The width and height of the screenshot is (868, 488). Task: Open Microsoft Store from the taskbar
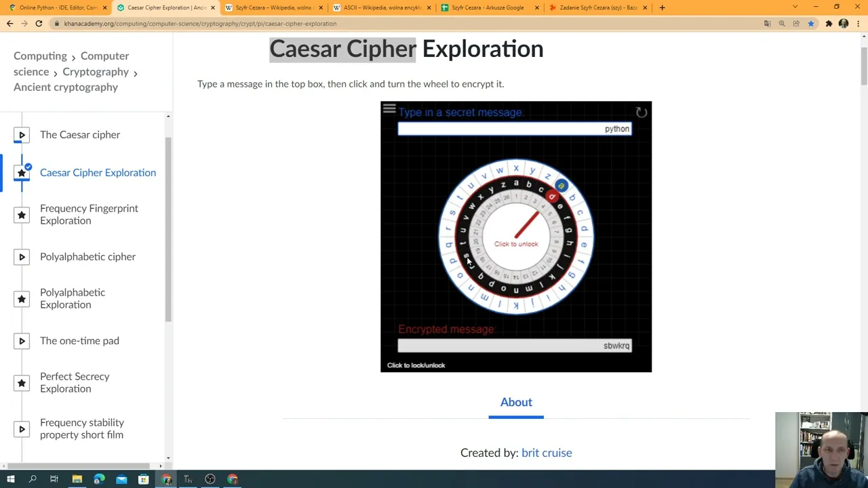pos(143,479)
